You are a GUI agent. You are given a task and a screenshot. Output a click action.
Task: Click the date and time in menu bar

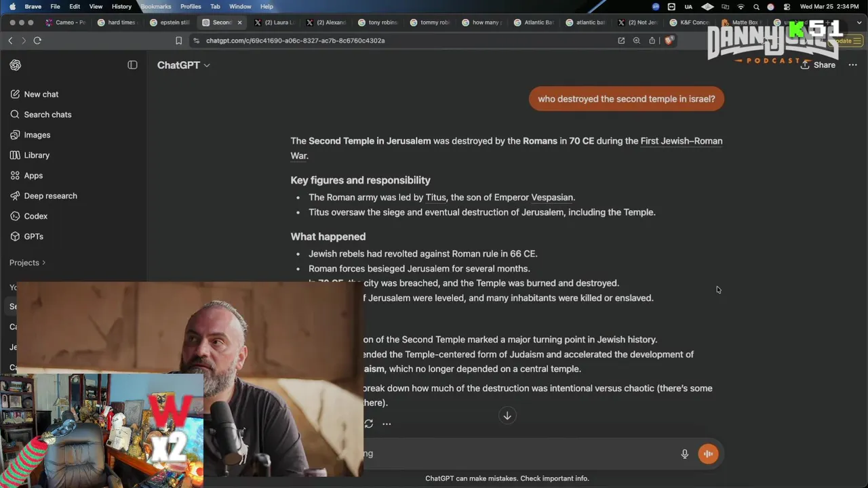[x=831, y=7]
